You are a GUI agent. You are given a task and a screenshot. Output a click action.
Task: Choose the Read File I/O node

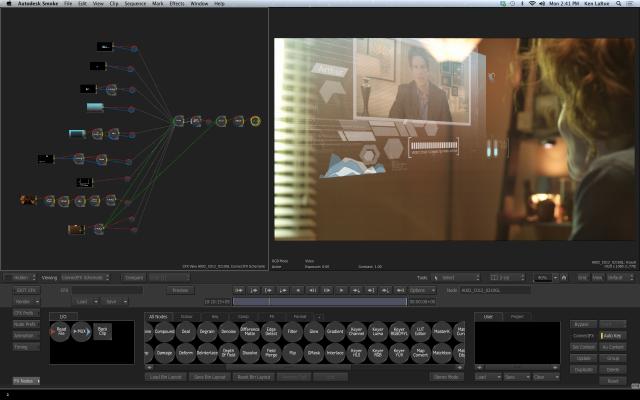[60, 331]
